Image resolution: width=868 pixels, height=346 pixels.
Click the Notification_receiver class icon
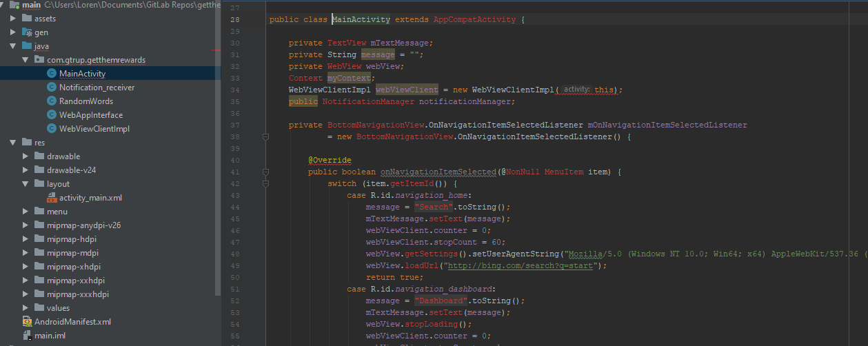click(52, 88)
